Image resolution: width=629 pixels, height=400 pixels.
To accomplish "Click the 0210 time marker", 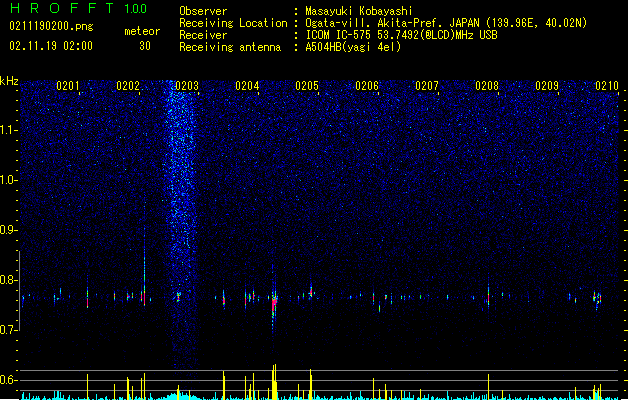I will pos(607,86).
